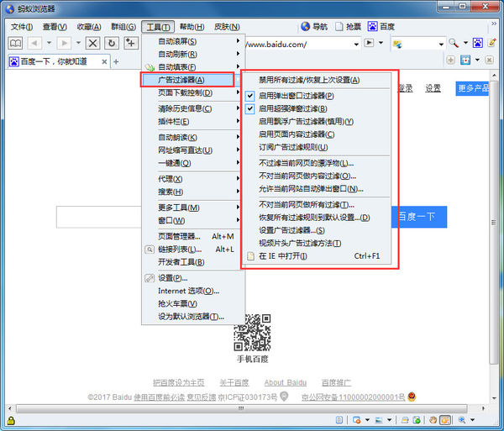Open the Forward history dropdown arrow
The width and height of the screenshot is (504, 431).
pyautogui.click(x=78, y=42)
